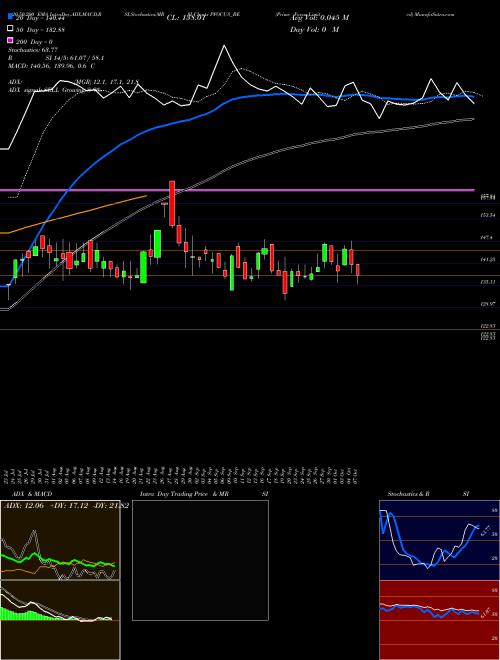Click the magenta 200 Day EMA legend swatch
Screen dimensions: 500x660
[x=10, y=41]
